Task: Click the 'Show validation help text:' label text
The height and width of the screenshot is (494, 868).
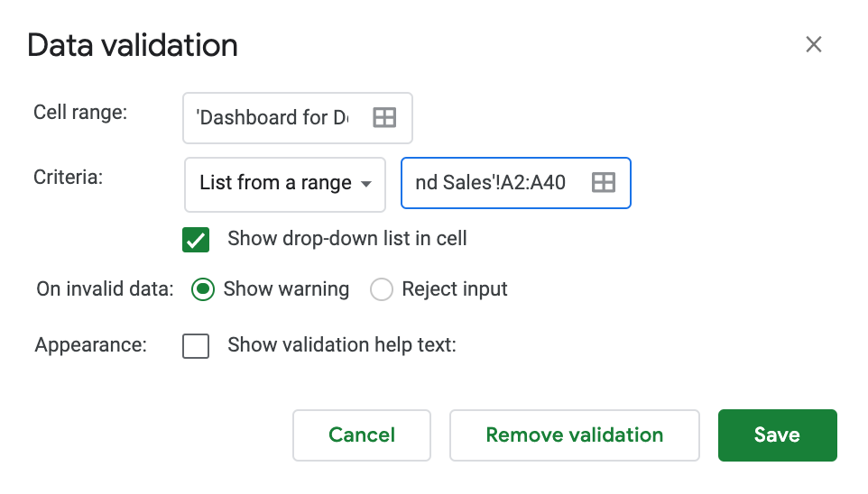Action: click(x=342, y=345)
